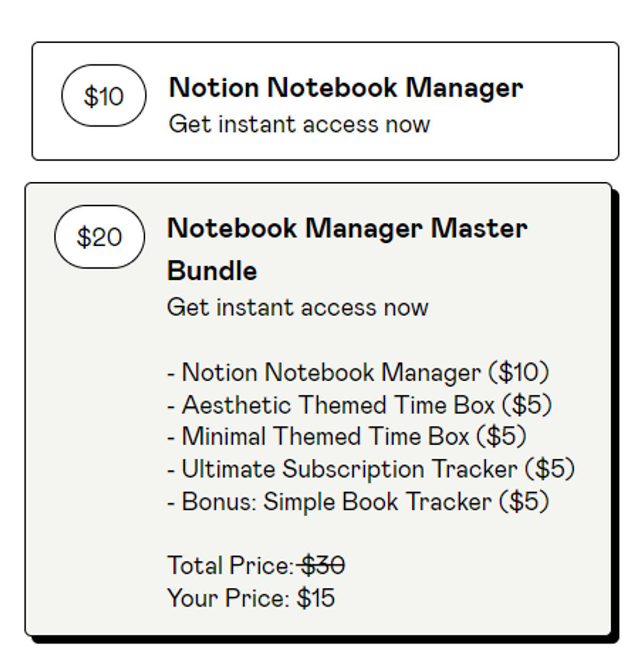Click the Get instant access subtitle text in bundle

(299, 307)
